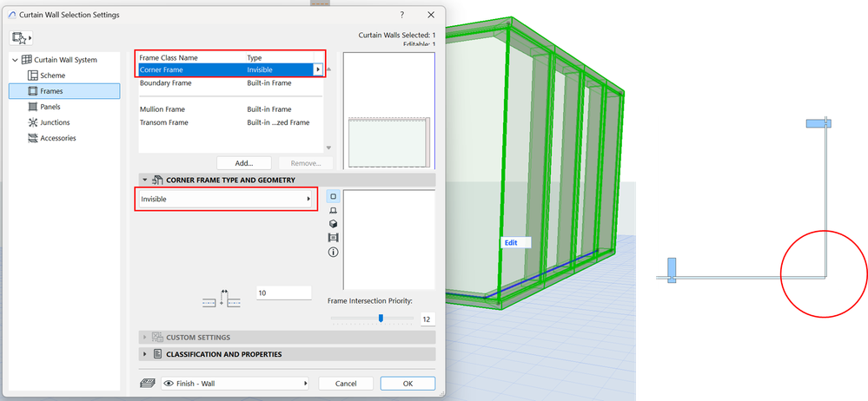Select the Scheme page icon

pos(32,76)
